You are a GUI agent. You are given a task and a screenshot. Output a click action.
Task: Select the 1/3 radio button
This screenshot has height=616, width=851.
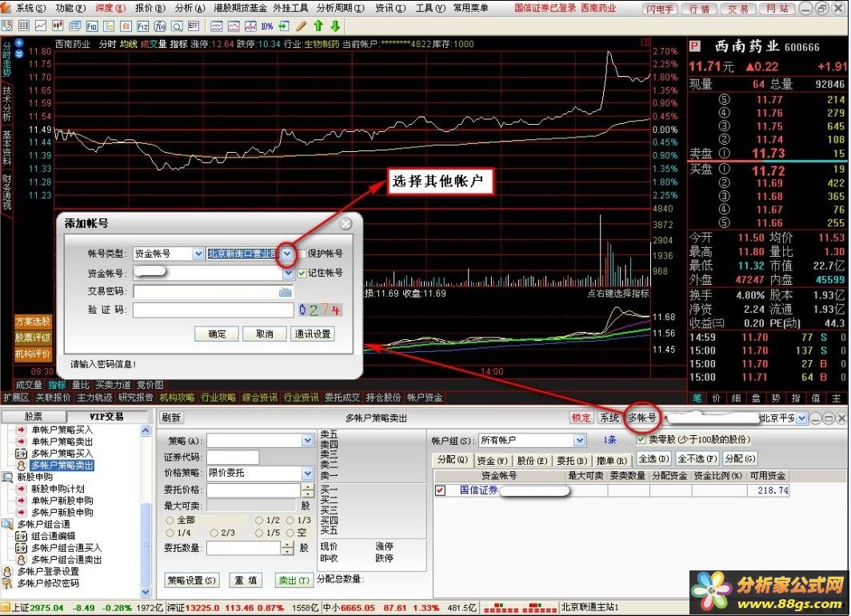pos(290,520)
